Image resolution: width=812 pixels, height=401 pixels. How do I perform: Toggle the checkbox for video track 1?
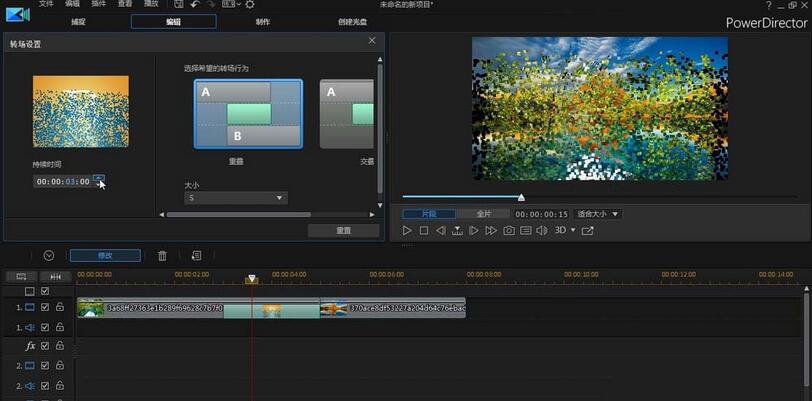[45, 308]
